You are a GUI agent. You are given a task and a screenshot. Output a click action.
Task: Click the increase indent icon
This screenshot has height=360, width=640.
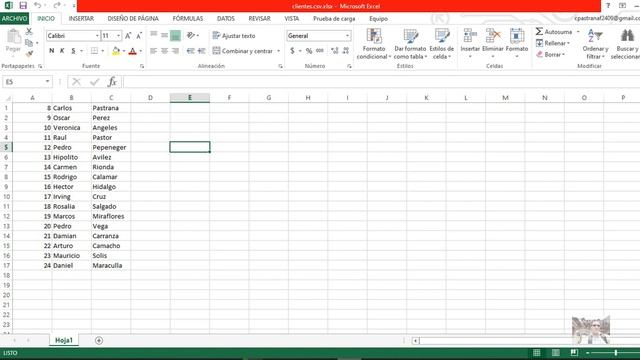pos(202,51)
